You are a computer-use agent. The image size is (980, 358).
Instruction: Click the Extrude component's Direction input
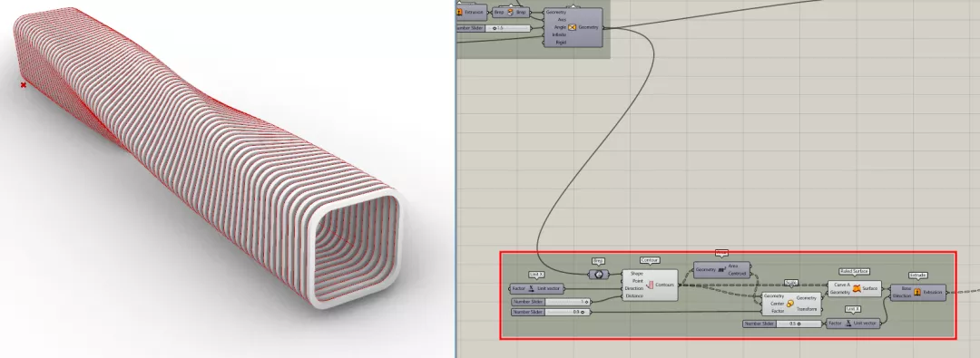point(902,296)
